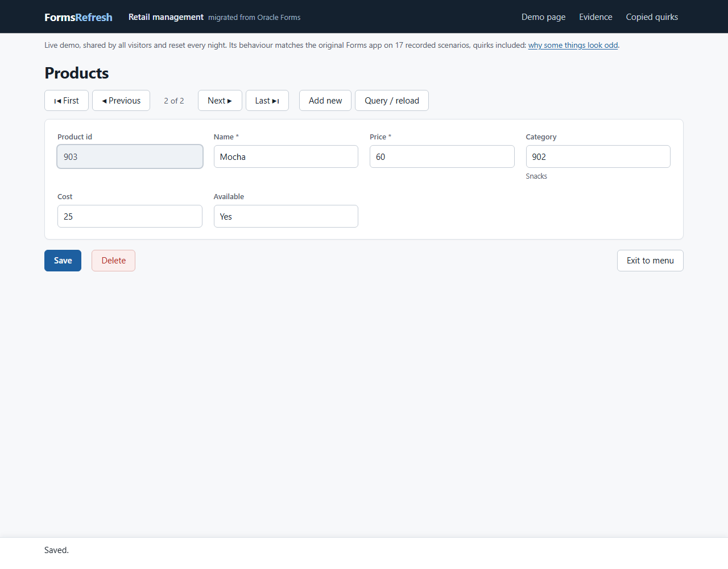Click the Available field showing Yes

tap(286, 216)
